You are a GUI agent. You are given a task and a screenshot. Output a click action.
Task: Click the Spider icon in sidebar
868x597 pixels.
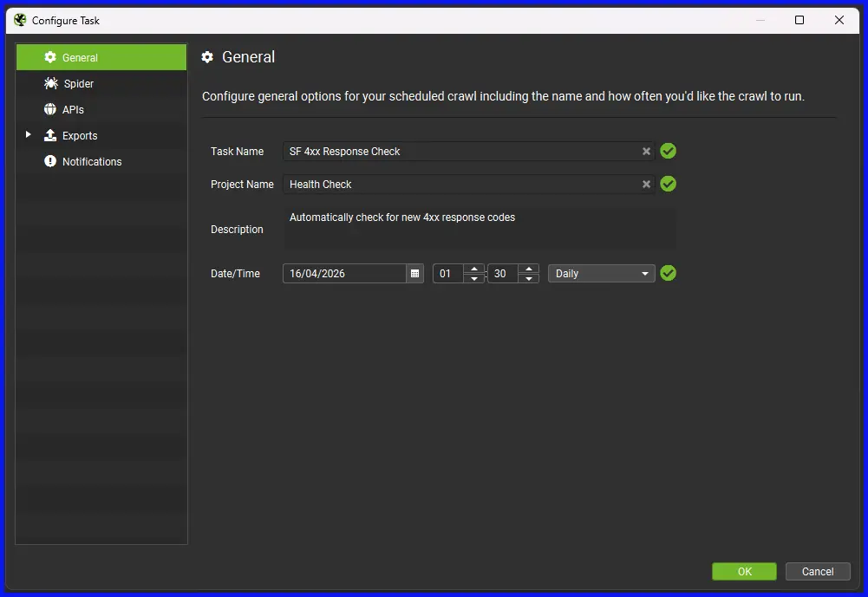click(x=51, y=83)
